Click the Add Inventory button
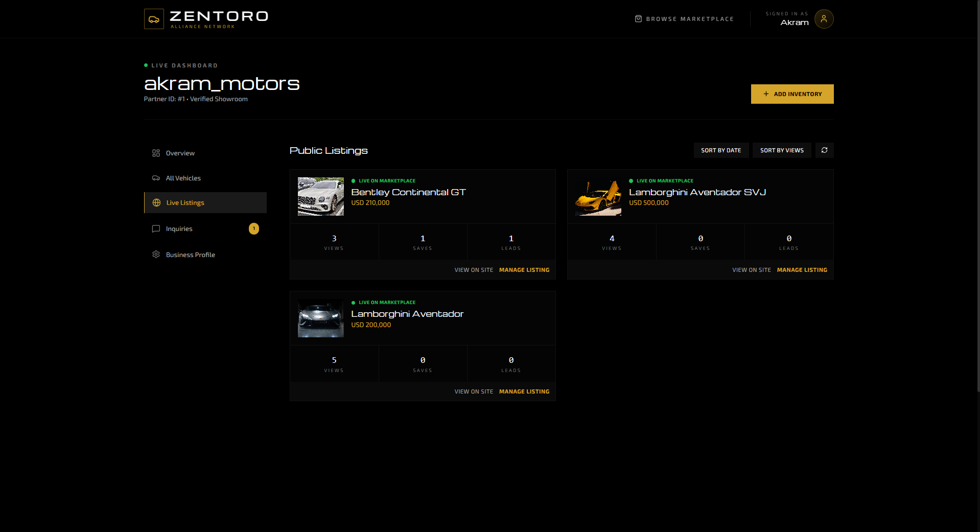The width and height of the screenshot is (980, 532). pos(791,94)
